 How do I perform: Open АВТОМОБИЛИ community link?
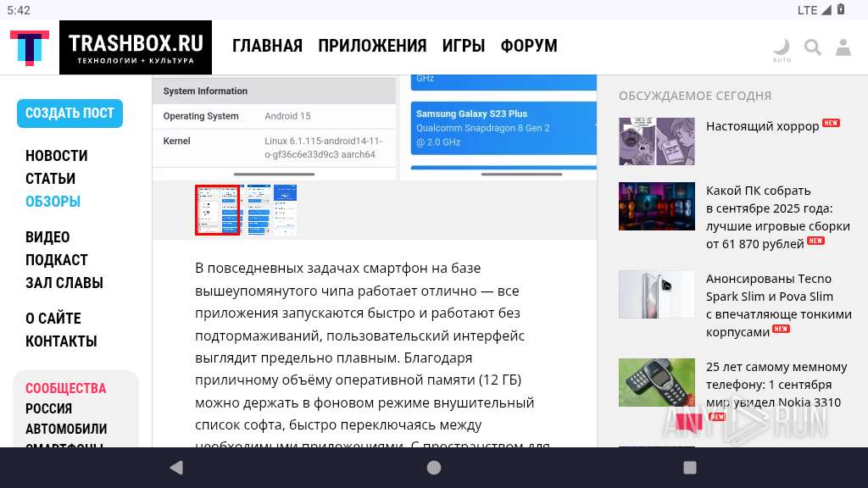click(x=66, y=429)
